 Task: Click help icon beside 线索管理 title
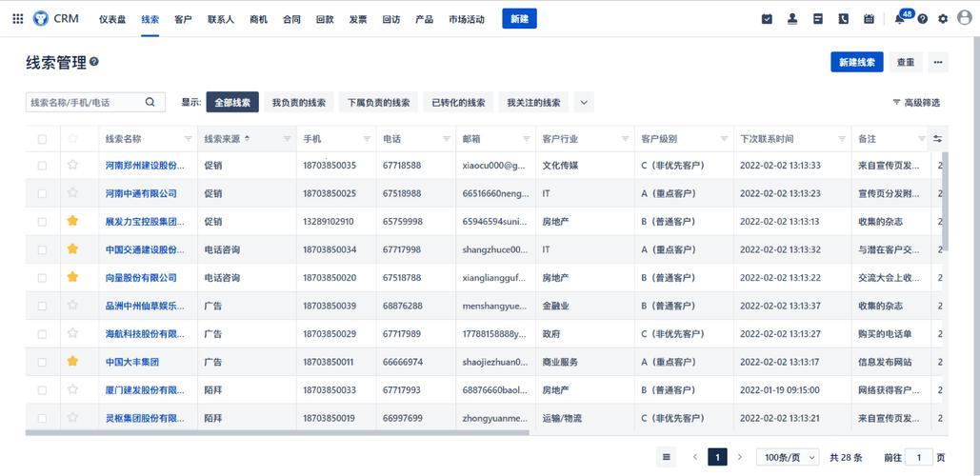[x=94, y=62]
